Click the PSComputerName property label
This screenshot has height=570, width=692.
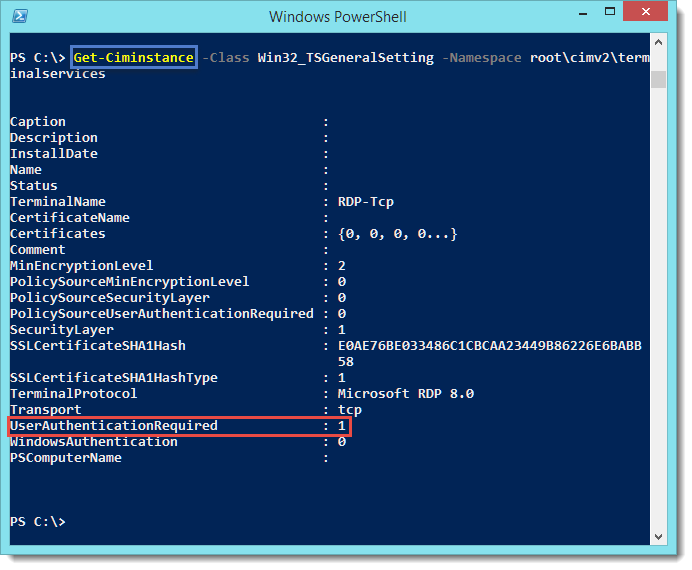66,458
